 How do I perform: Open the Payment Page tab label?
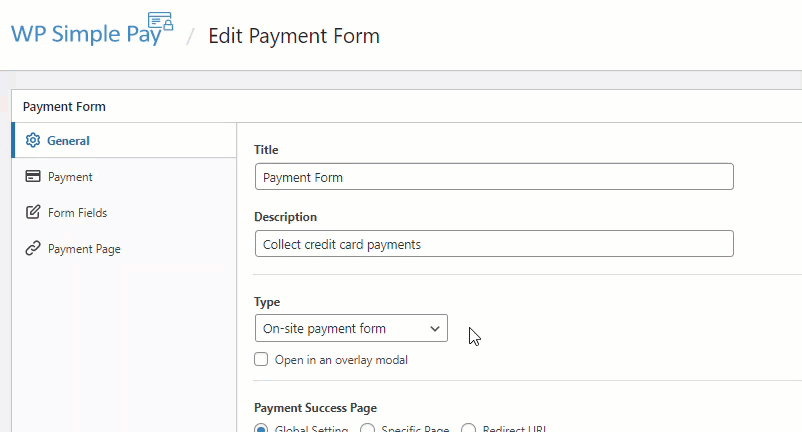84,249
